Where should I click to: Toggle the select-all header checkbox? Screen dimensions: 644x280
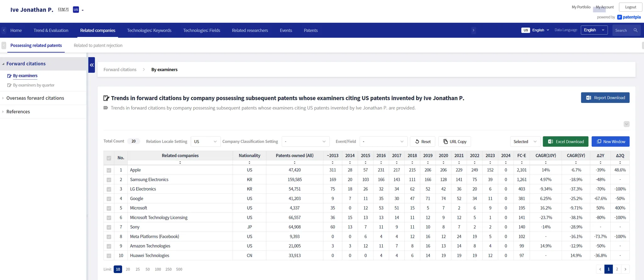pos(109,158)
